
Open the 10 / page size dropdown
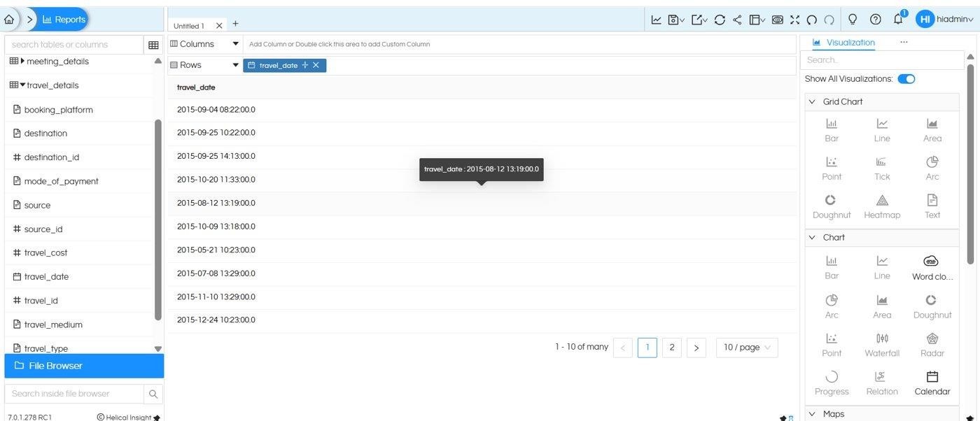747,348
